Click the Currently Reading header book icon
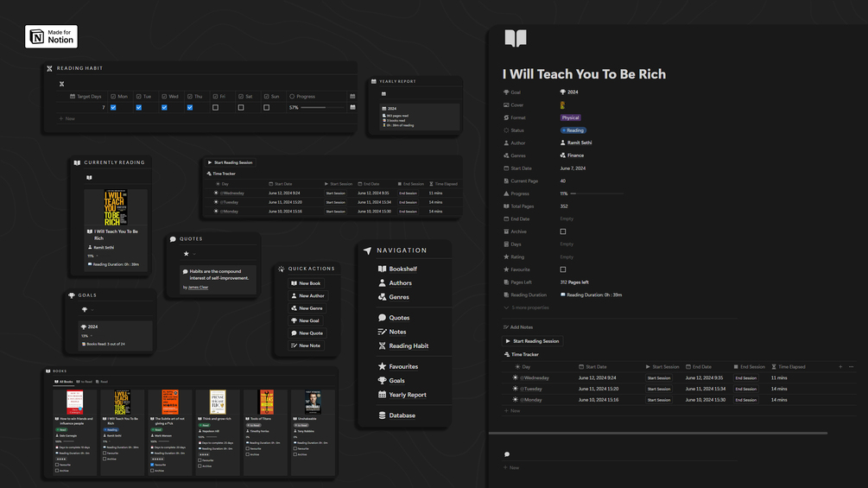This screenshot has width=868, height=488. click(77, 162)
